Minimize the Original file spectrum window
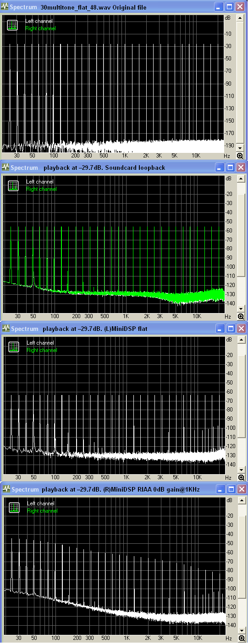This screenshot has width=248, height=644. [218, 7]
